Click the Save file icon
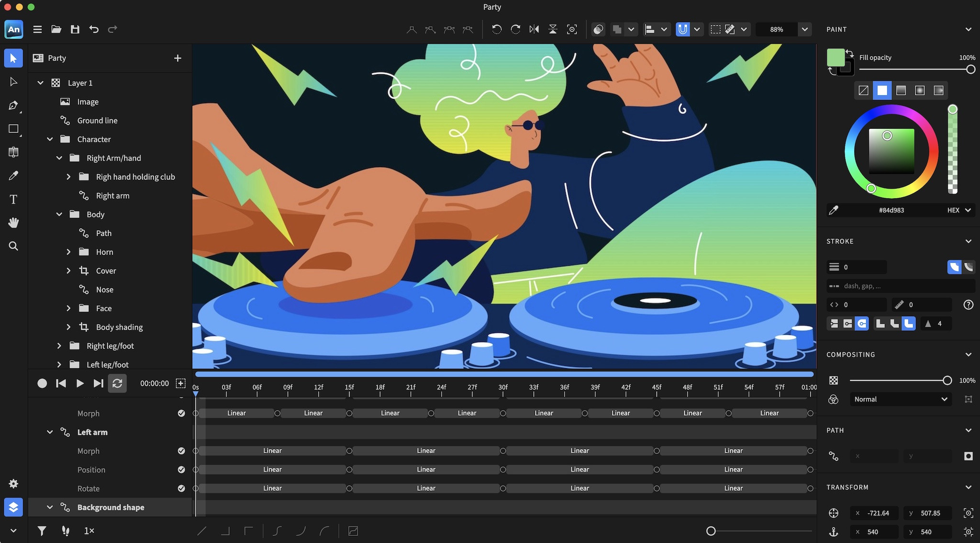 tap(75, 29)
